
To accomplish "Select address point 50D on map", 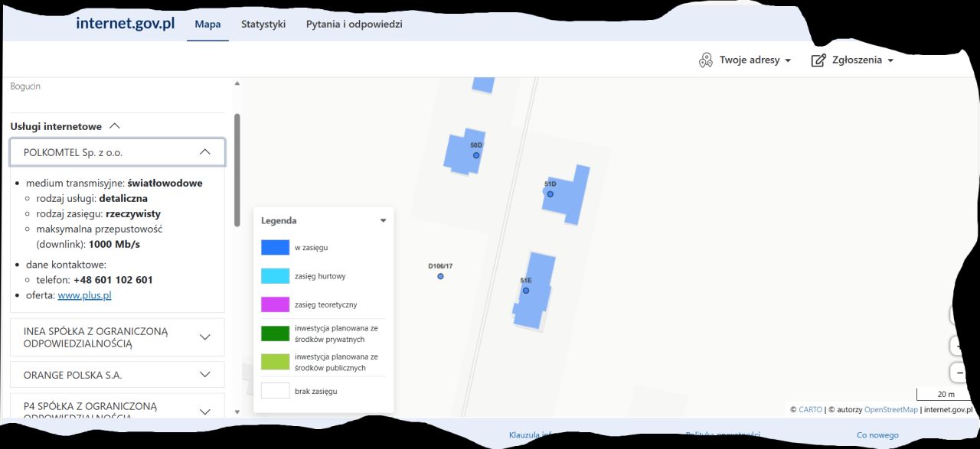I will point(476,155).
